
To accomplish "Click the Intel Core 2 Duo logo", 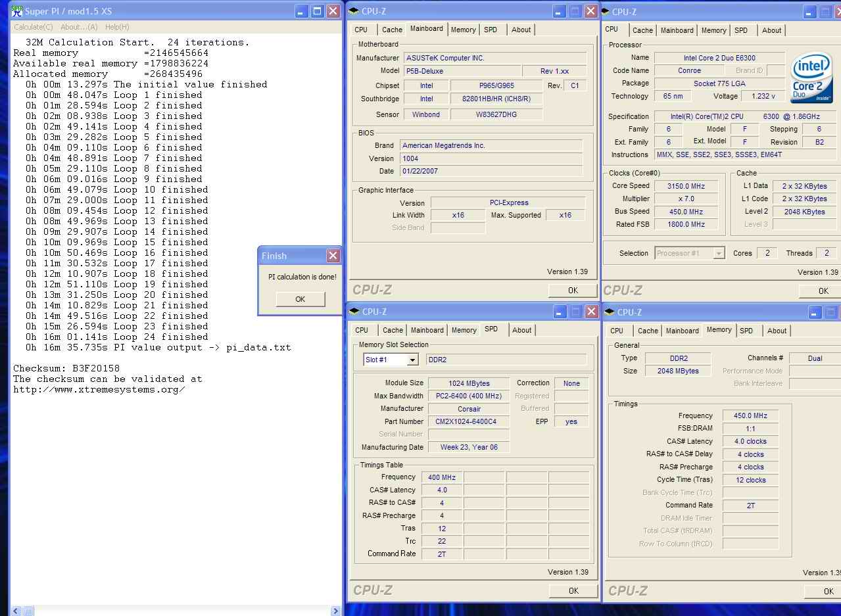I will (811, 77).
